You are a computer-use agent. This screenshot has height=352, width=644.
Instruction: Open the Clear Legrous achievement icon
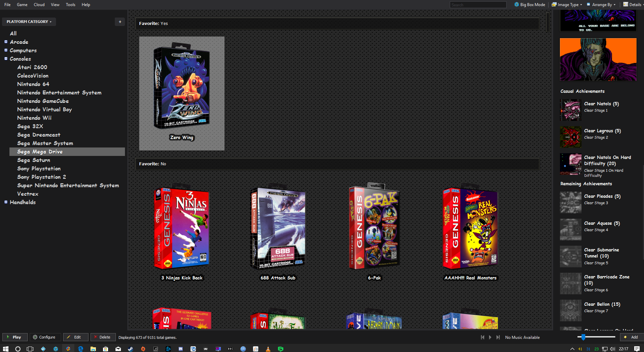(x=571, y=137)
